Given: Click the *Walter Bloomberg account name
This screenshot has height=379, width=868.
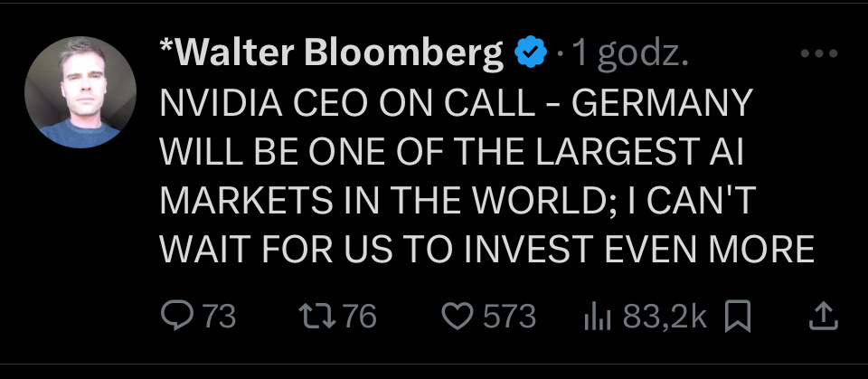Looking at the screenshot, I should pos(331,56).
